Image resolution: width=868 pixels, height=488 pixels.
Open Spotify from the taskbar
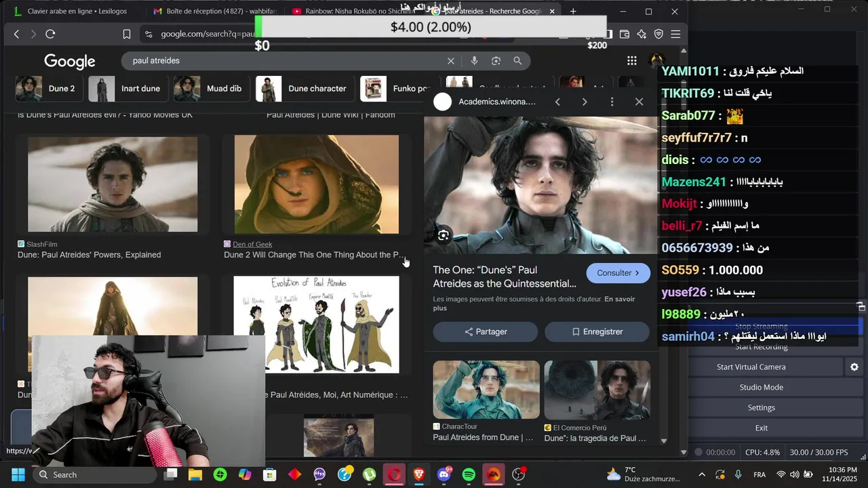coord(469,474)
